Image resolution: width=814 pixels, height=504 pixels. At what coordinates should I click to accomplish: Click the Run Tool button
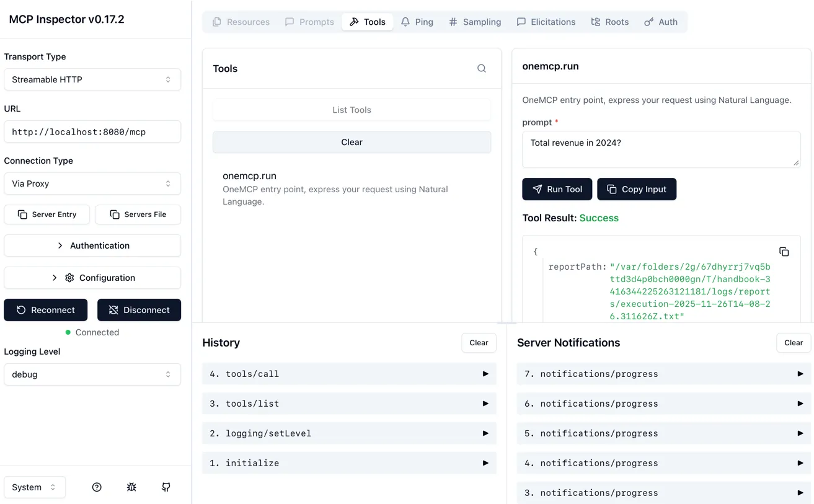coord(557,189)
